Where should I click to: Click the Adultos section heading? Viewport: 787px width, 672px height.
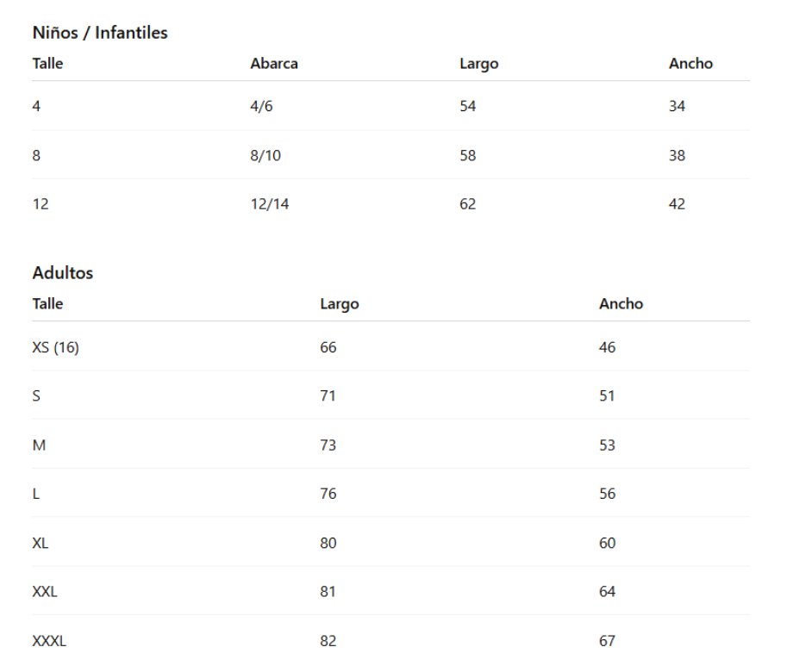click(x=63, y=273)
